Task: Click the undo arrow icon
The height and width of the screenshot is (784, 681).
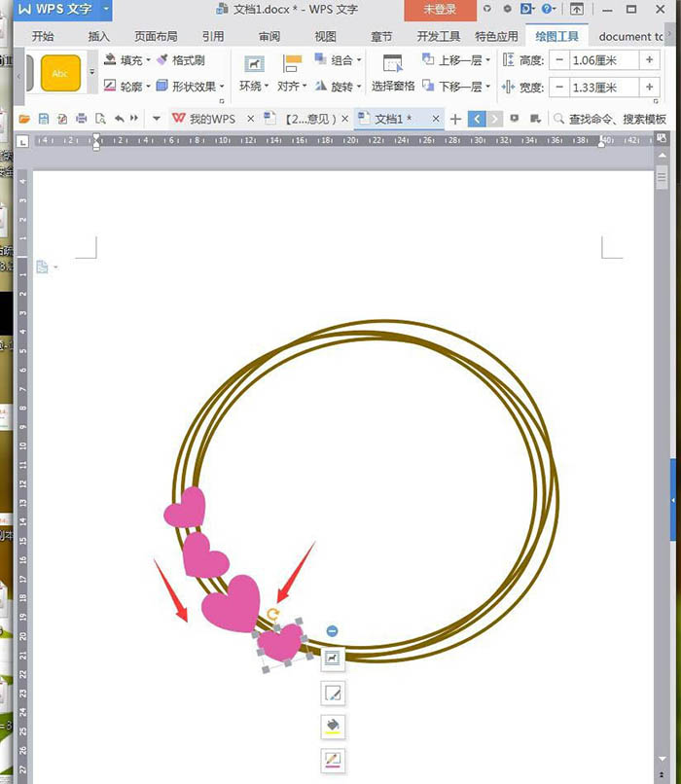Action: coord(119,119)
